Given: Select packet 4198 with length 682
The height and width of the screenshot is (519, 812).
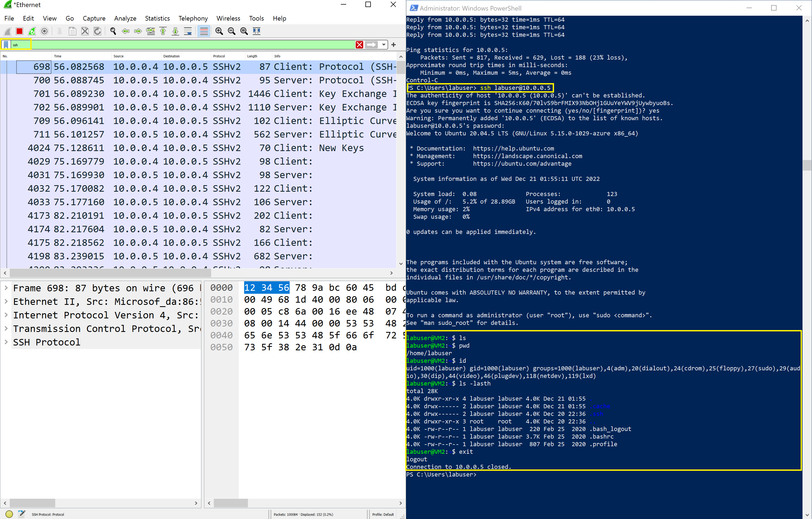Looking at the screenshot, I should (x=198, y=256).
